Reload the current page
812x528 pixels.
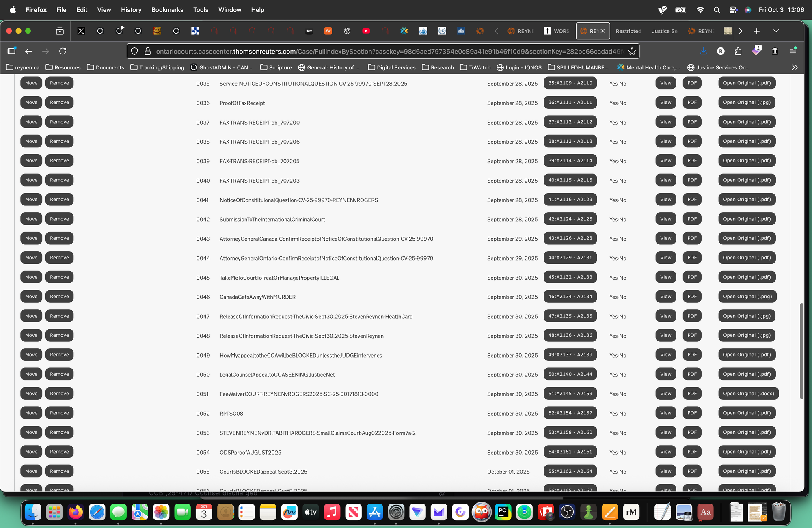coord(63,51)
